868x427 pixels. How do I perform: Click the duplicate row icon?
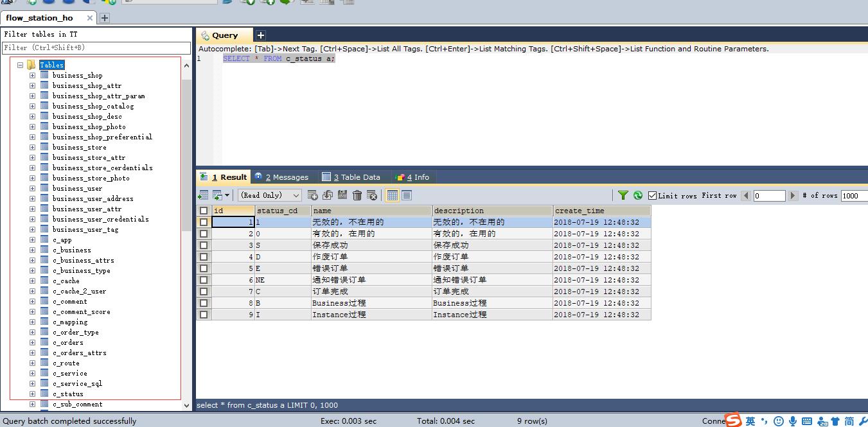pyautogui.click(x=328, y=195)
